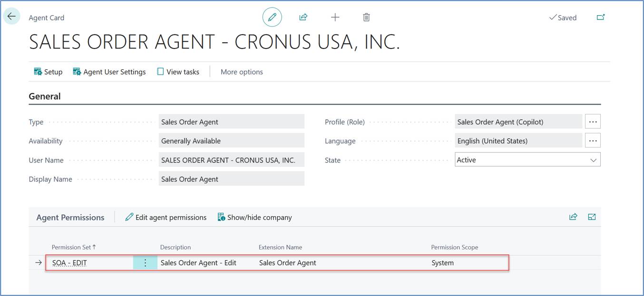This screenshot has height=296, width=644.
Task: Expand Agent Permissions part to full view
Action: point(592,217)
